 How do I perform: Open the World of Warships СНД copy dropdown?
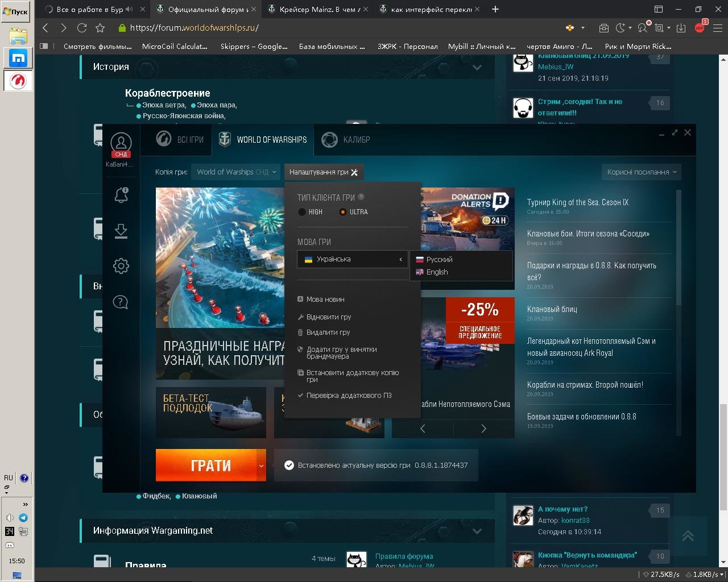(x=236, y=172)
